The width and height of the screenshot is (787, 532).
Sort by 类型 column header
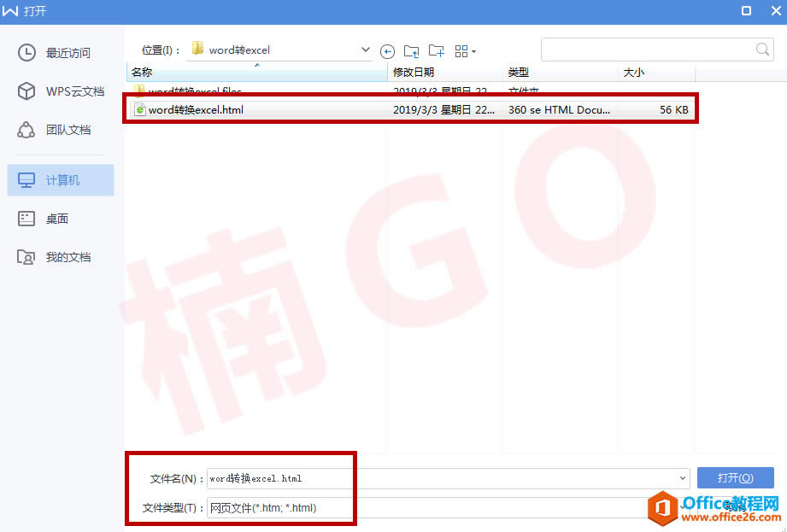click(x=561, y=73)
